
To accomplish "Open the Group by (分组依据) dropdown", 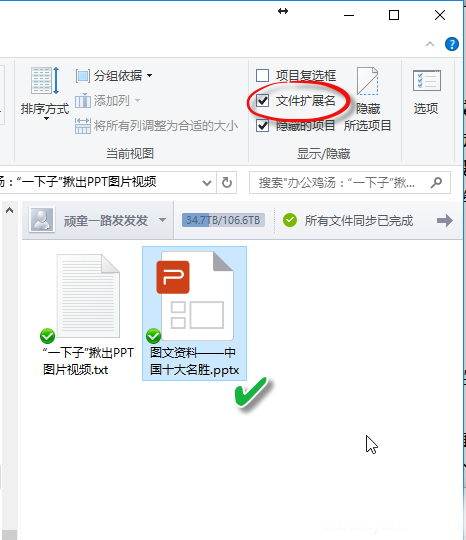I will pos(114,75).
